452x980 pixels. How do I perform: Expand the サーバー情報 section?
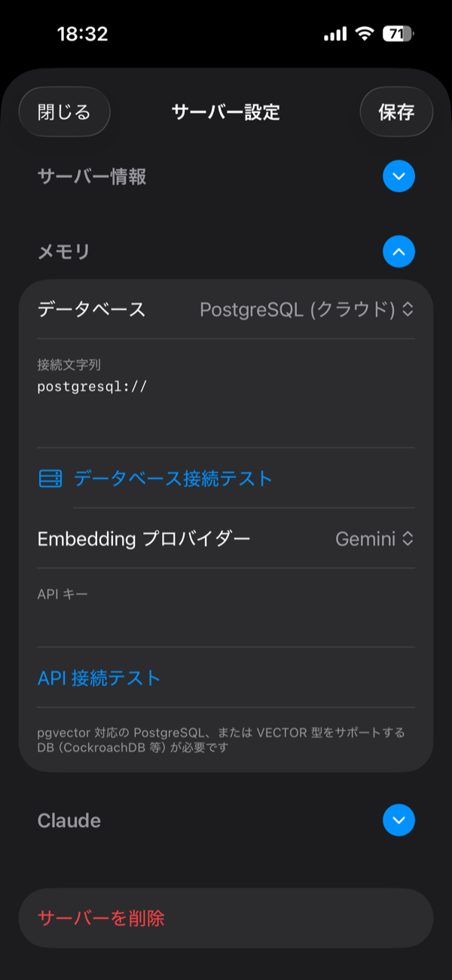point(399,176)
